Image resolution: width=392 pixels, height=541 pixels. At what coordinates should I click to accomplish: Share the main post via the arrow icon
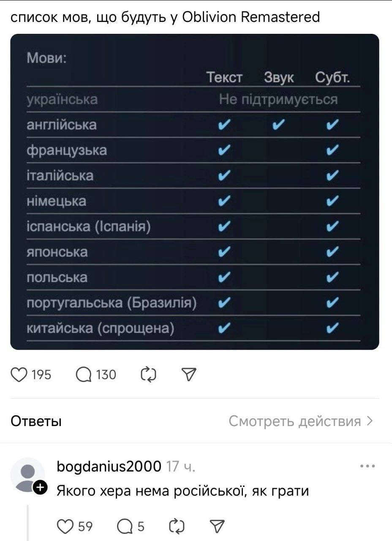(x=188, y=374)
